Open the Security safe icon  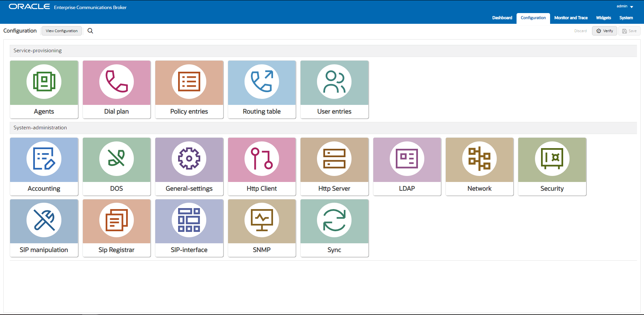point(552,159)
